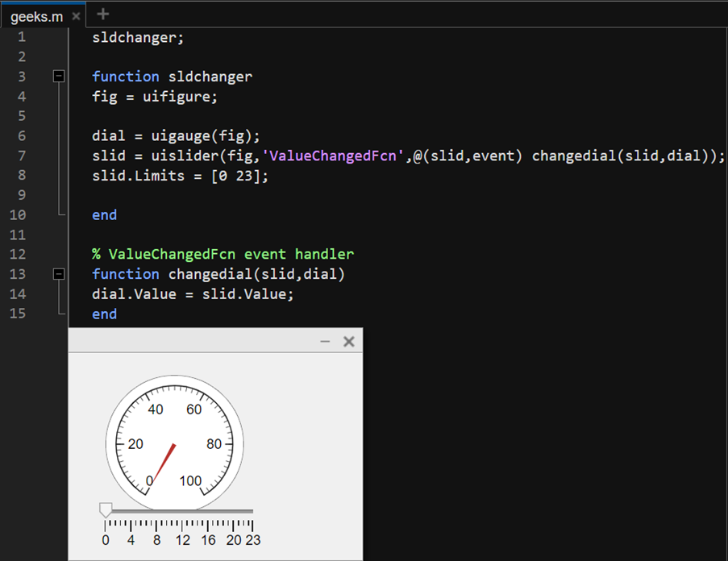Click 'dial = uigauge(fig);' code line
The height and width of the screenshot is (561, 728).
click(x=176, y=136)
